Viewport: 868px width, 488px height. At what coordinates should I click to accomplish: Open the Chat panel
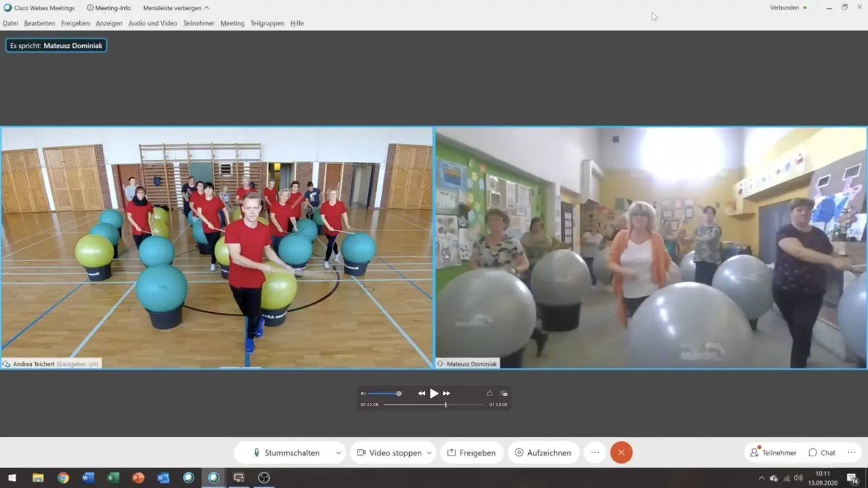821,452
